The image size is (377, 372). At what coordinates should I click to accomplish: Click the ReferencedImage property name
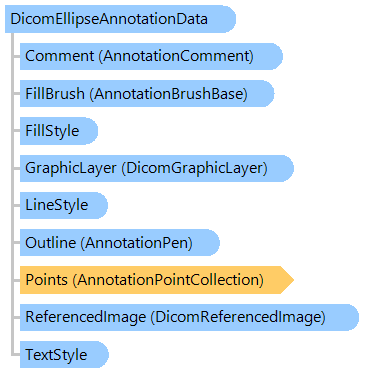pos(86,317)
